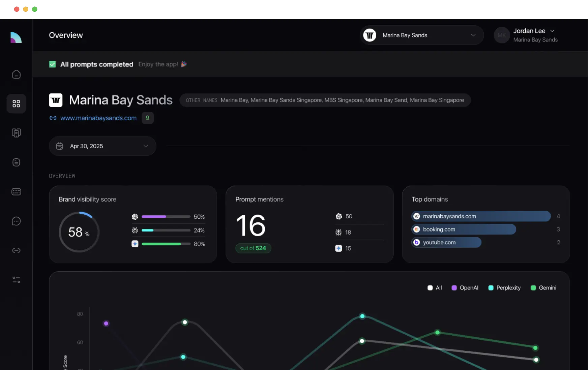This screenshot has height=370, width=588.
Task: Click OpenAI icon beside 50 mentions
Action: tap(339, 216)
